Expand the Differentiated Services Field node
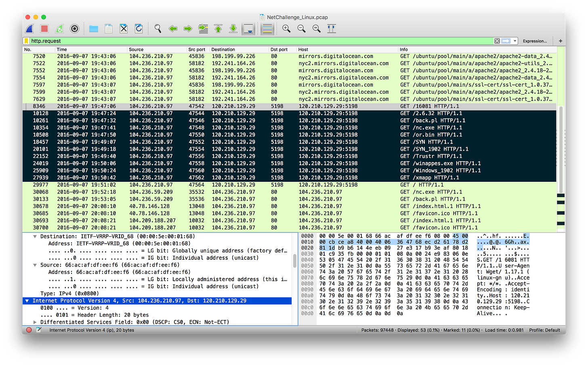 tap(35, 322)
